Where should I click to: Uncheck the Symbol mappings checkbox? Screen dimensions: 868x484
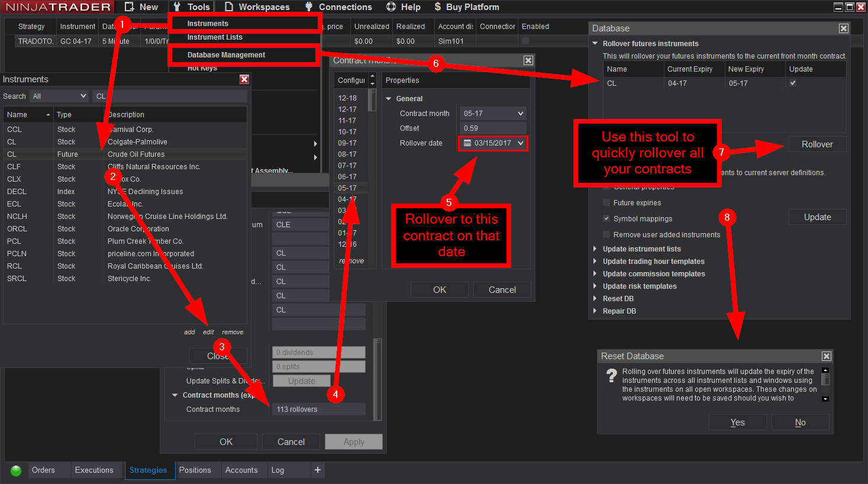coord(606,219)
